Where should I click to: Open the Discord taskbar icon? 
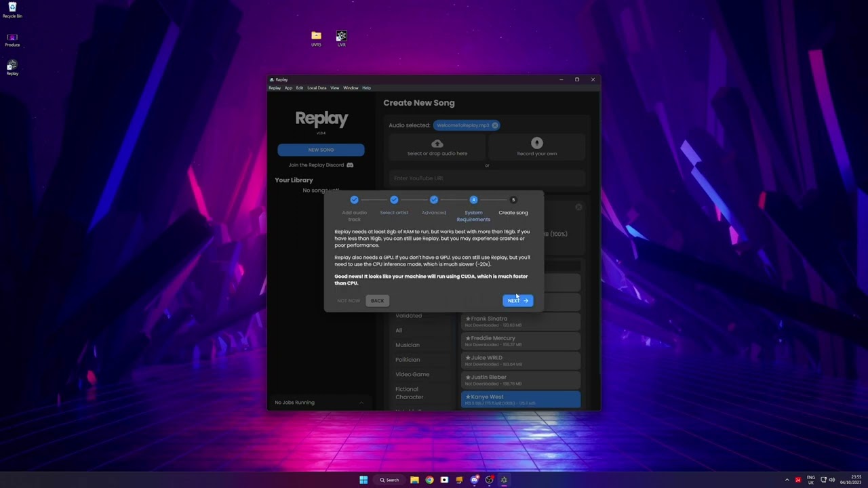(474, 480)
